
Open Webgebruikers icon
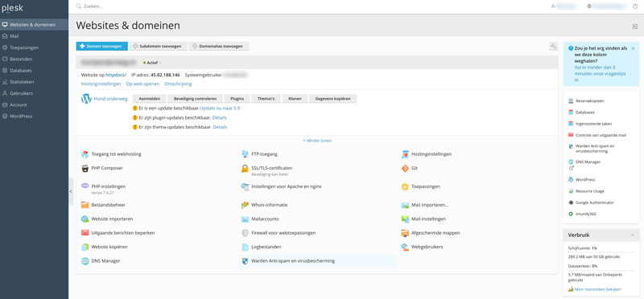[x=405, y=247]
